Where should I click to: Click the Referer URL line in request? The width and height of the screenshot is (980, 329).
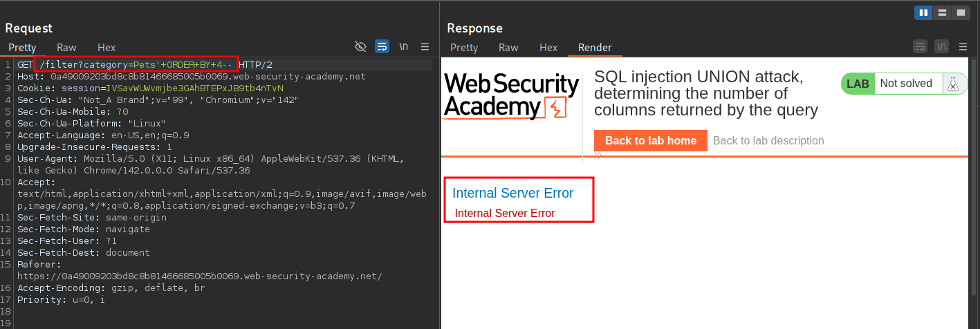(x=199, y=276)
